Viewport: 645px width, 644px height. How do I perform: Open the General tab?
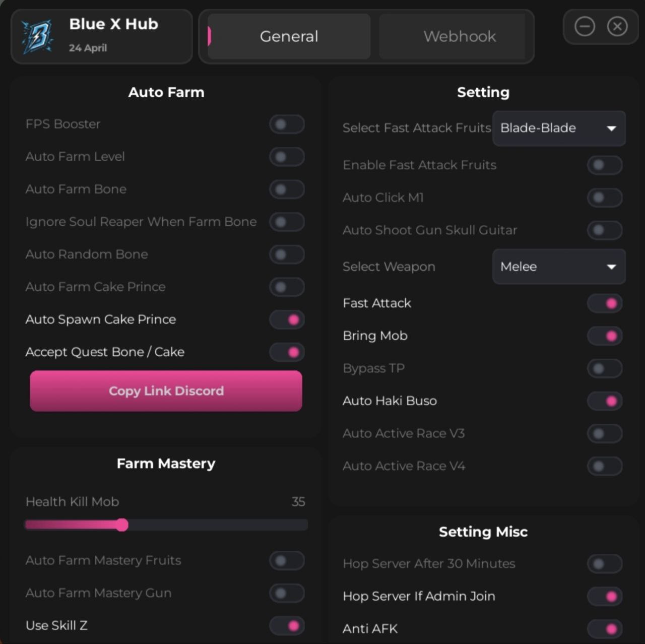pos(289,36)
